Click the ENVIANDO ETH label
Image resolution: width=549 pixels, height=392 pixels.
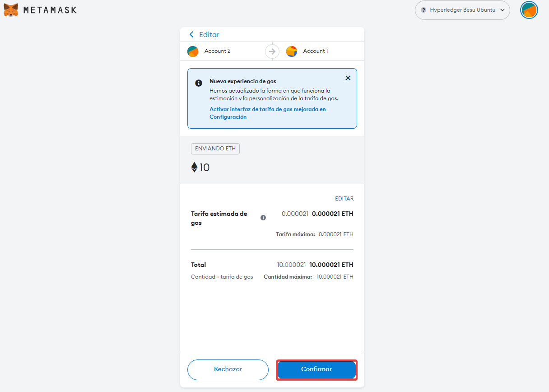215,149
